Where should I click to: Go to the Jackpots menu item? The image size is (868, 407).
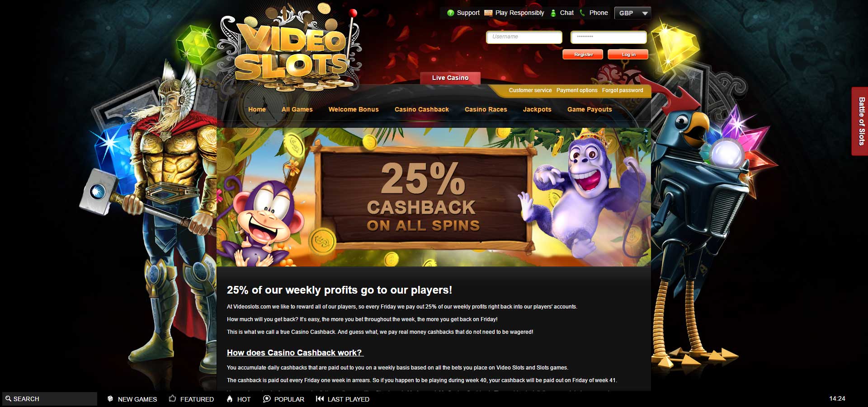(537, 109)
